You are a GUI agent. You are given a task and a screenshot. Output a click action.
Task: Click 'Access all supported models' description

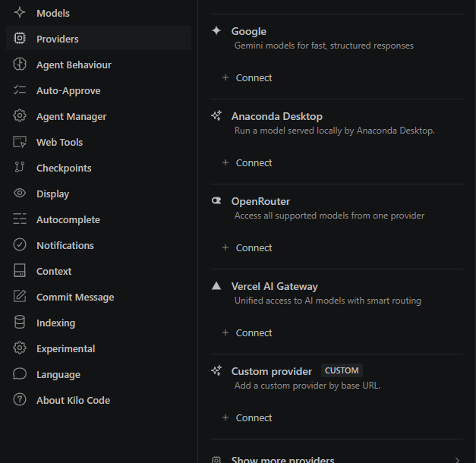coord(329,216)
